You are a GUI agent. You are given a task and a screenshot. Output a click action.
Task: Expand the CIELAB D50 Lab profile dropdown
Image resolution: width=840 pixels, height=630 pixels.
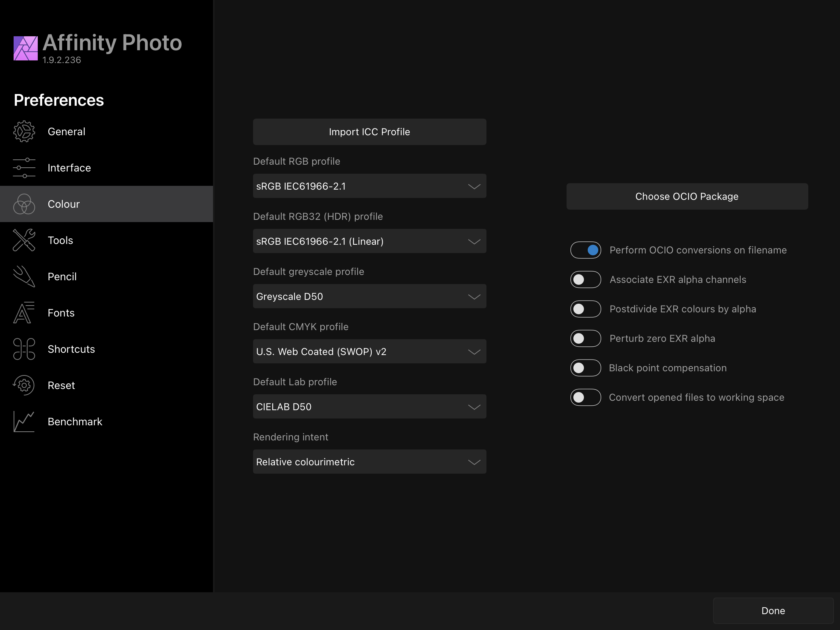pos(369,406)
